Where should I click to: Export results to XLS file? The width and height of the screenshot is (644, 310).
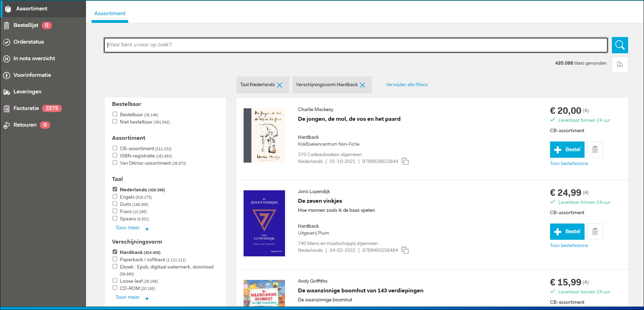620,65
